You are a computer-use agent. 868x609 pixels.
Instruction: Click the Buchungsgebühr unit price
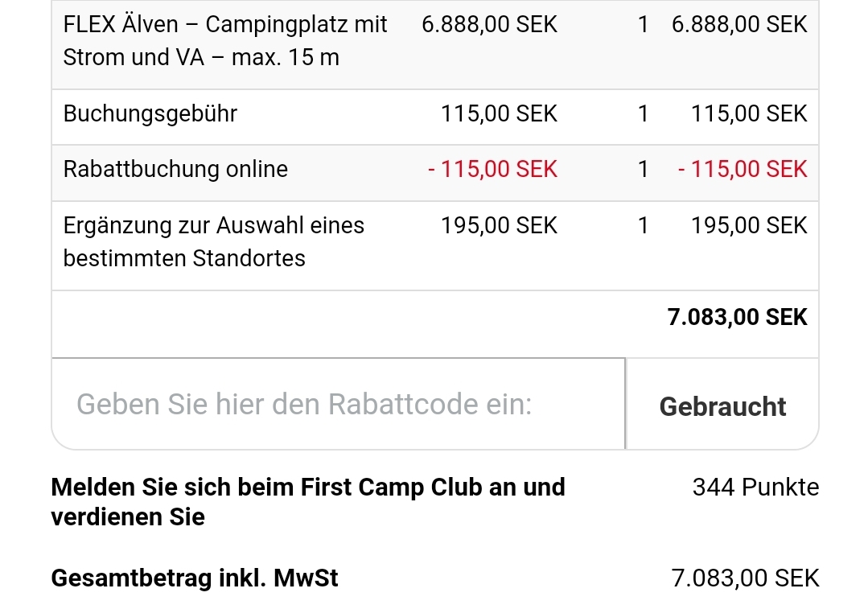point(499,114)
